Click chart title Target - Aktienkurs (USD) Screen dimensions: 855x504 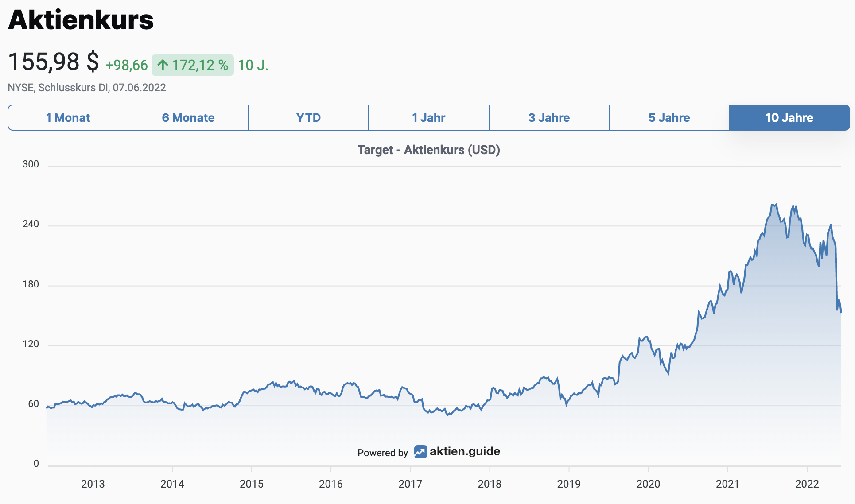click(x=429, y=150)
